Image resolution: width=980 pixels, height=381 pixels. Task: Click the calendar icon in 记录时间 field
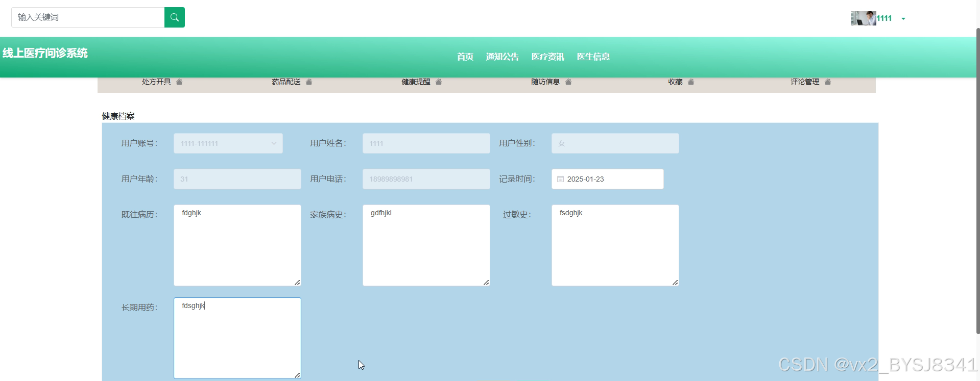point(560,179)
